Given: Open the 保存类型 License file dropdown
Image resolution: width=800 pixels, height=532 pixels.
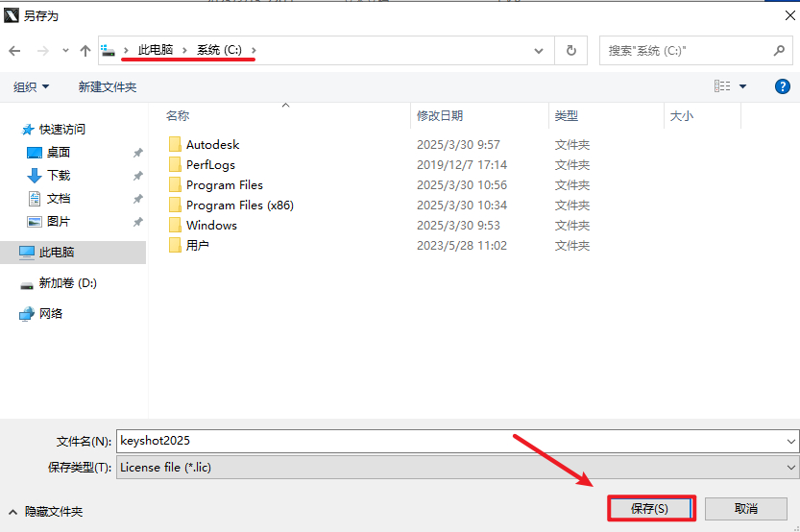Looking at the screenshot, I should 456,468.
